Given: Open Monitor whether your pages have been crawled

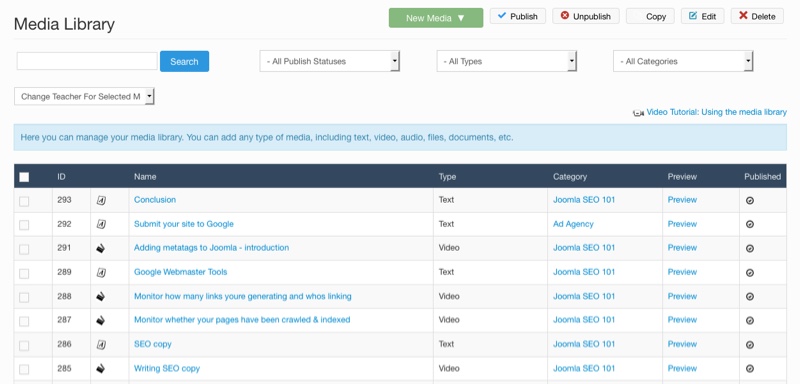Looking at the screenshot, I should (242, 320).
